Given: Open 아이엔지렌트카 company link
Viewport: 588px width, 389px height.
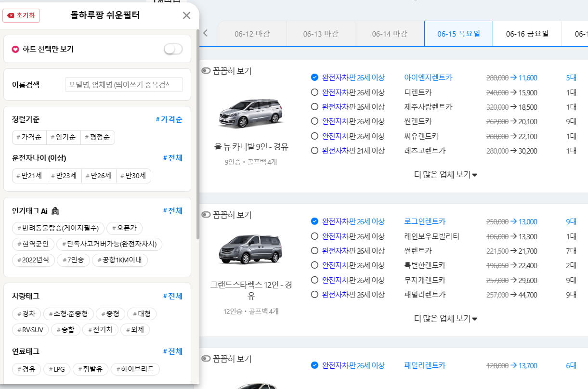Looking at the screenshot, I should click(428, 78).
